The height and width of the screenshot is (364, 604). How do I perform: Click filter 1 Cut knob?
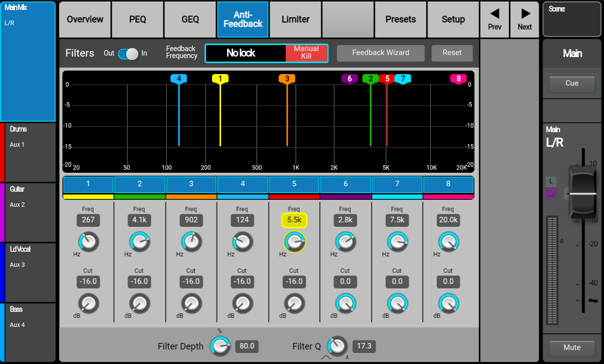click(x=88, y=303)
